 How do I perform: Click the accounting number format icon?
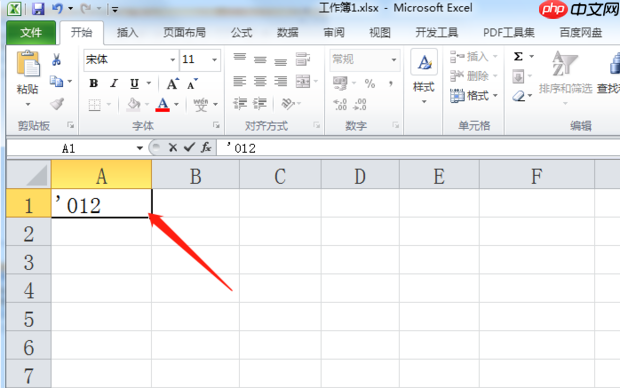click(340, 83)
